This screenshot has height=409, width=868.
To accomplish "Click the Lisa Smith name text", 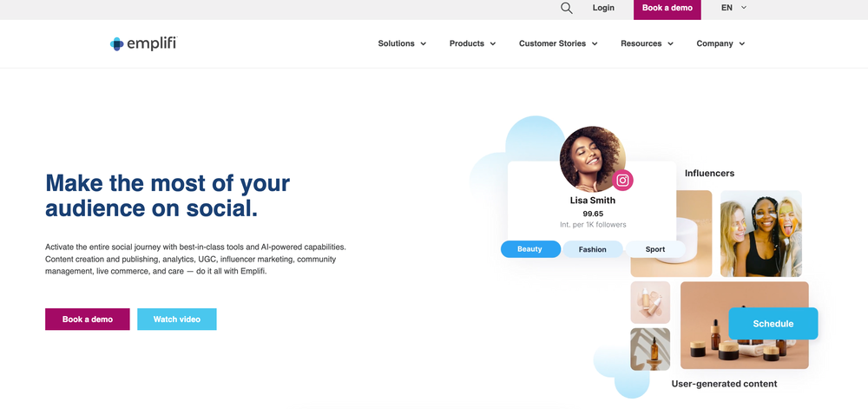I will [592, 201].
